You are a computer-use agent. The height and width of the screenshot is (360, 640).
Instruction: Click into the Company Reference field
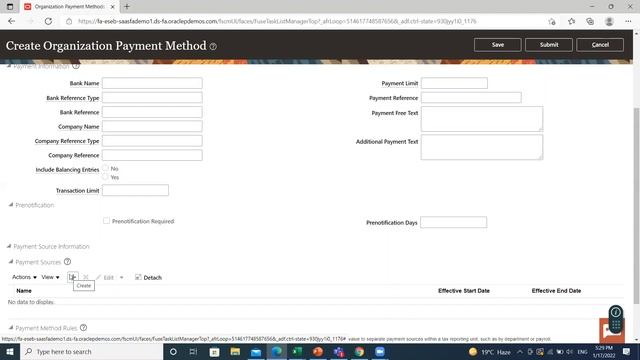coord(152,155)
